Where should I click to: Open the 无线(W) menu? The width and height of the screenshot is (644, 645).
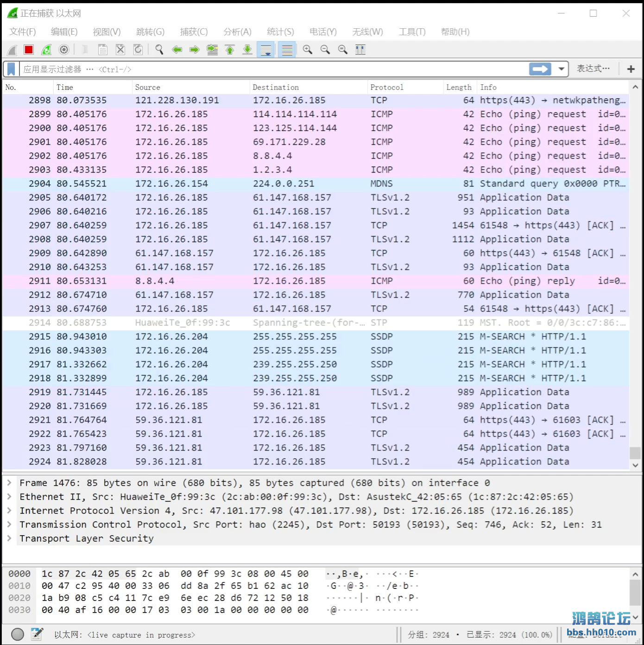[x=367, y=31]
